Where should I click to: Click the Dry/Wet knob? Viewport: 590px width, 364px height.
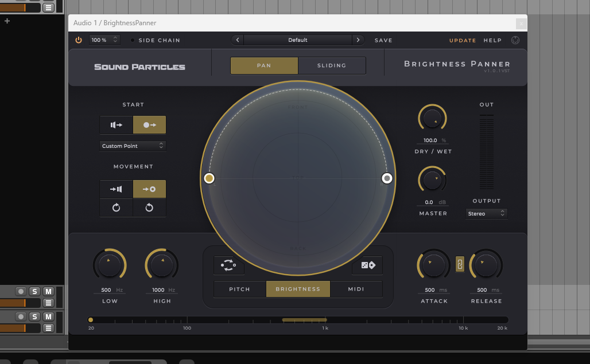click(x=432, y=118)
